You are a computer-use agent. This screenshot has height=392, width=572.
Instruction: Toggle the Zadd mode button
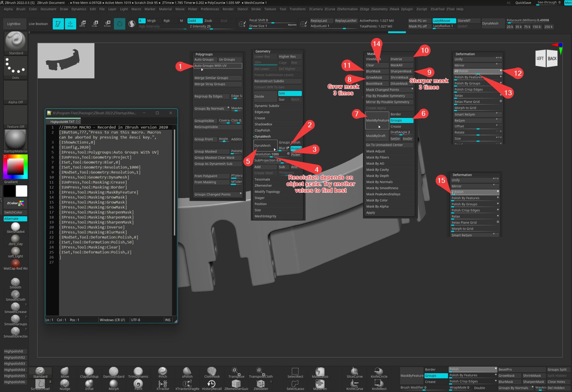pos(194,21)
